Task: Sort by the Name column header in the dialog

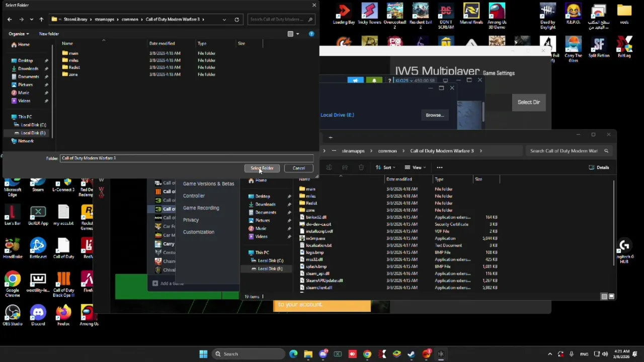Action: 67,44
